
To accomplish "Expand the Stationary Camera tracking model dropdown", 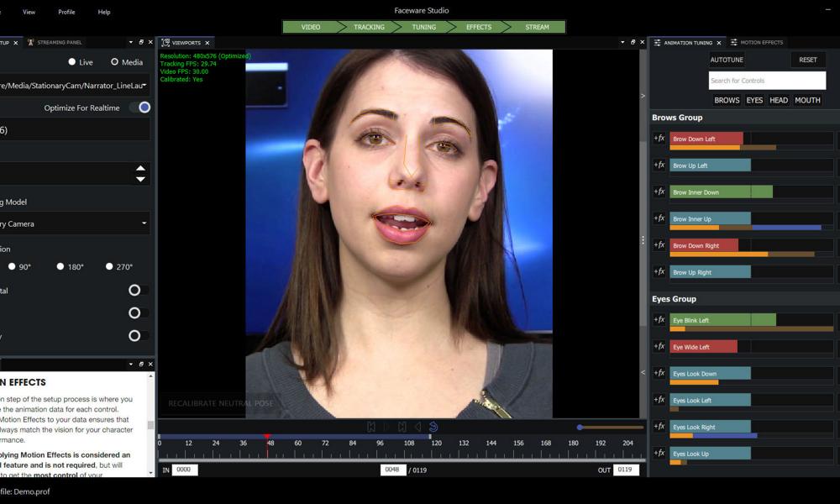I will tap(144, 223).
